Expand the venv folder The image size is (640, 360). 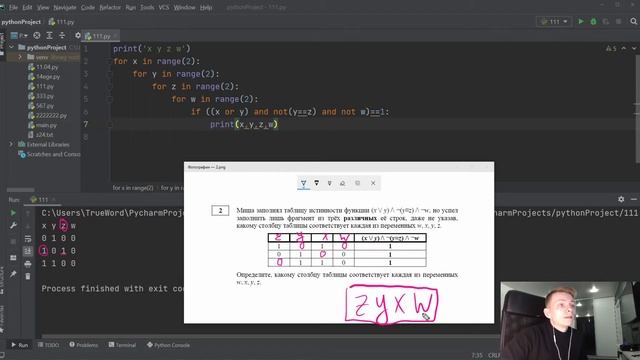20,57
